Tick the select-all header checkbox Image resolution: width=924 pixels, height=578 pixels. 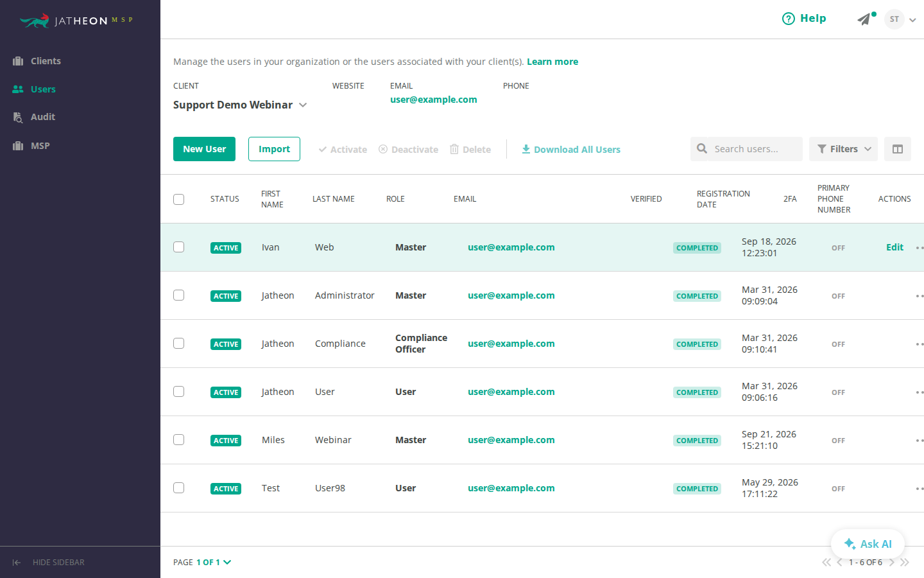(179, 199)
